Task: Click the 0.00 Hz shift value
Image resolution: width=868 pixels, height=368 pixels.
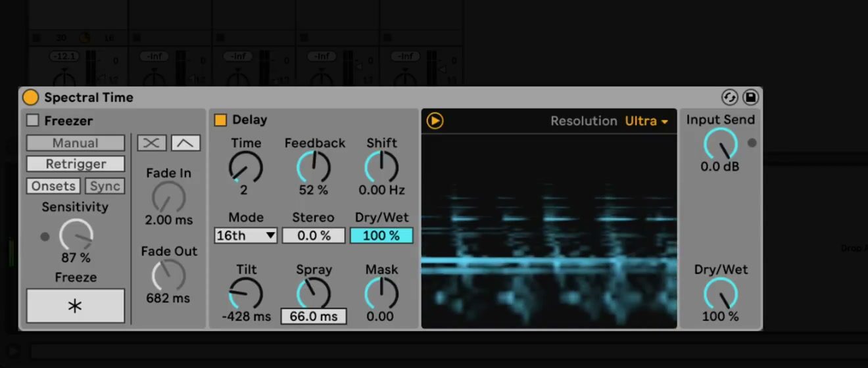Action: coord(381,191)
